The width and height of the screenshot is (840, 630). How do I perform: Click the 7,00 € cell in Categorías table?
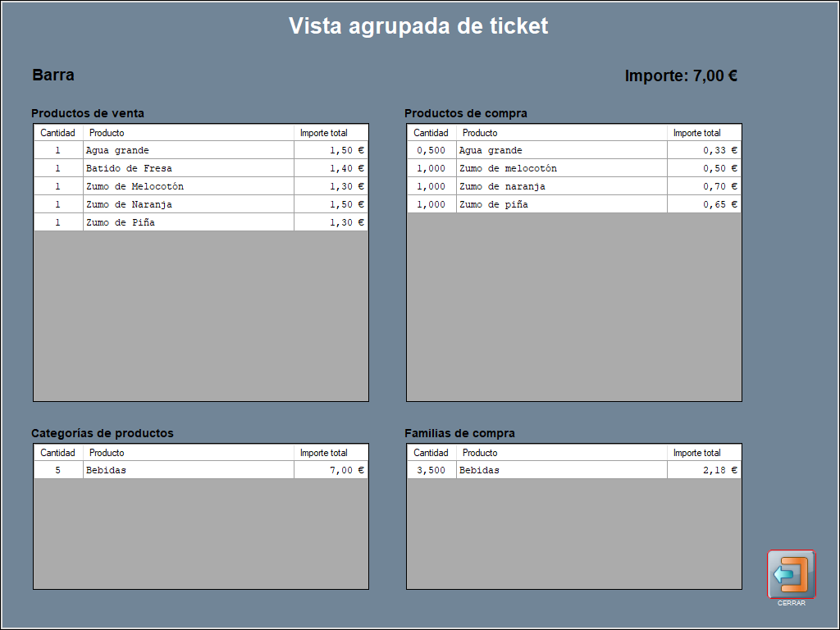[331, 470]
